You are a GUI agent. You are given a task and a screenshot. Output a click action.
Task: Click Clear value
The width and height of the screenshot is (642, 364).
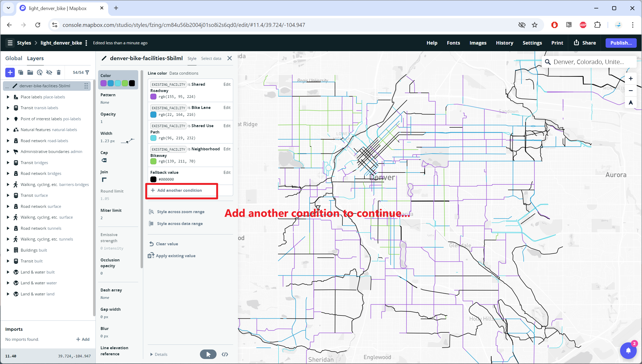click(x=167, y=244)
